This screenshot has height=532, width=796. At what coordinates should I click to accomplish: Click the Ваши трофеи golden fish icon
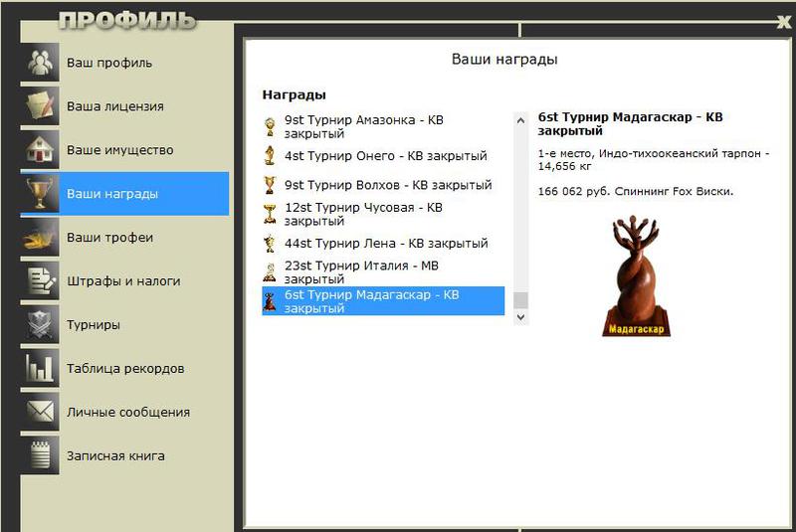40,237
